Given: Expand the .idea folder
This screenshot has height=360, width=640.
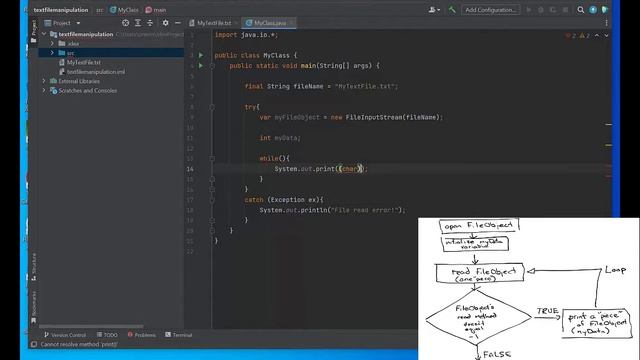Looking at the screenshot, I should 52,43.
